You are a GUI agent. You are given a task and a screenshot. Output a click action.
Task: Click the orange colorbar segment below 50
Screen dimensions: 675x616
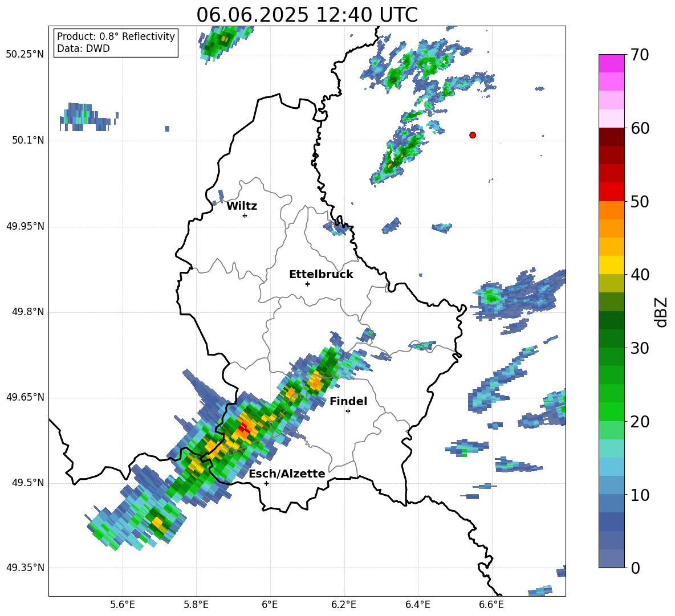pos(611,210)
